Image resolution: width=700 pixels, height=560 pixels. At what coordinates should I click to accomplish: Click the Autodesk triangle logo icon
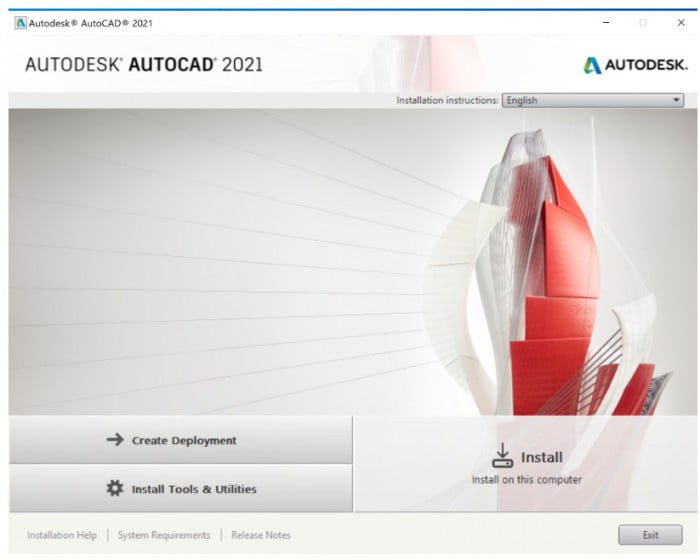[593, 65]
